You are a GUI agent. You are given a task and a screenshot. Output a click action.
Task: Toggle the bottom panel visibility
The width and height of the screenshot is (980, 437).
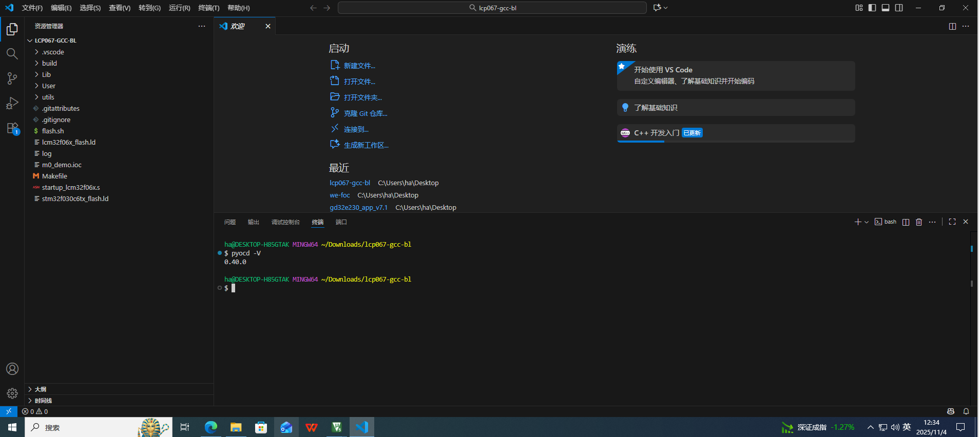886,8
